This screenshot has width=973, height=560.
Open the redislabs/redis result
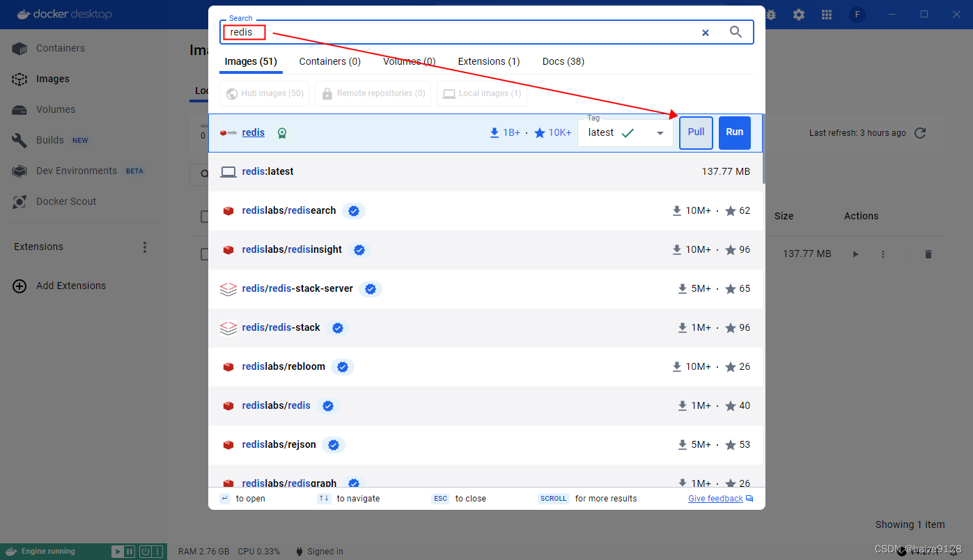pyautogui.click(x=485, y=405)
